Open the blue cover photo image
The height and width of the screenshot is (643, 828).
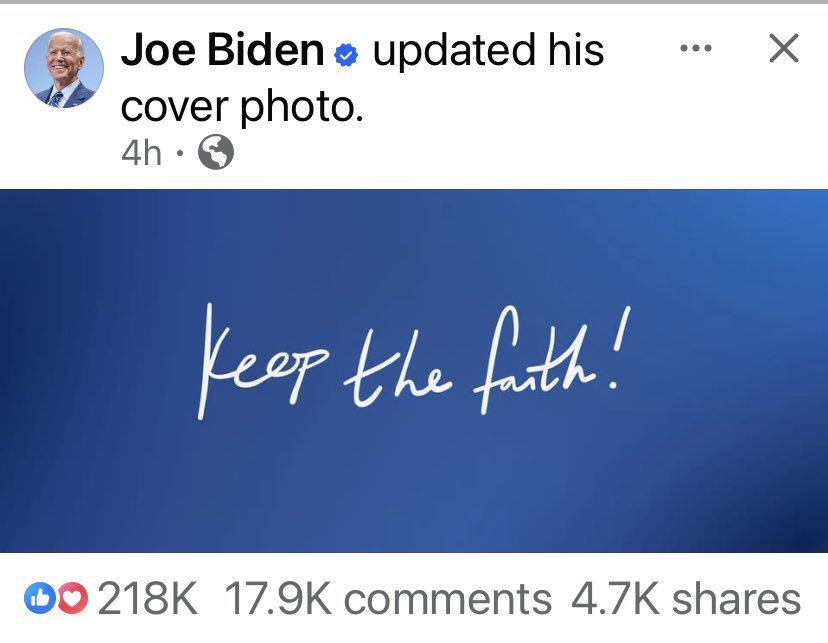pos(414,371)
